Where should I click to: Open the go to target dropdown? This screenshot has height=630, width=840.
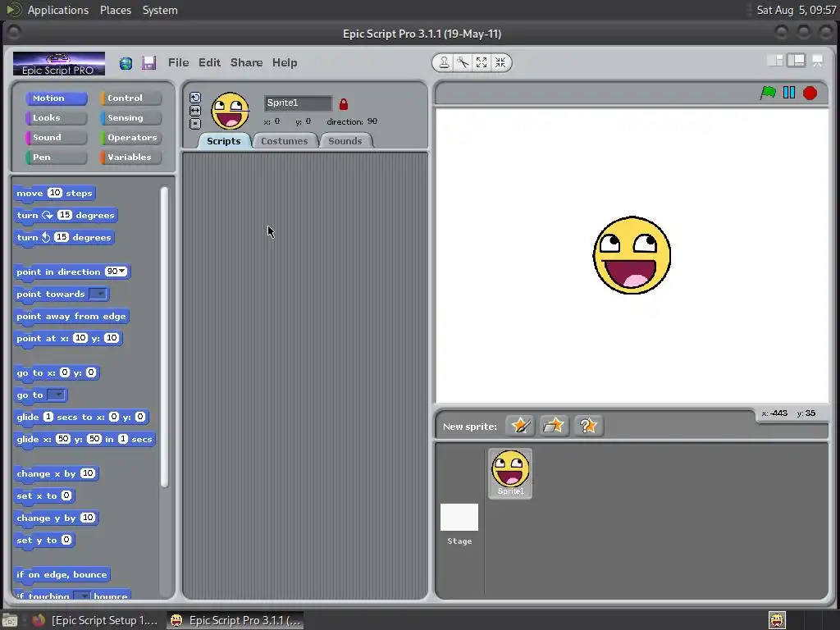pyautogui.click(x=56, y=395)
